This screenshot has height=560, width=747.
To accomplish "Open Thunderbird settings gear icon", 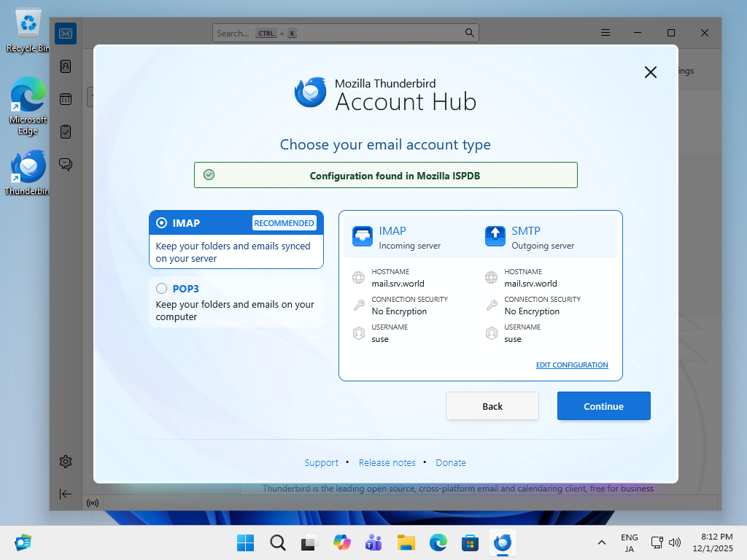I will point(66,462).
